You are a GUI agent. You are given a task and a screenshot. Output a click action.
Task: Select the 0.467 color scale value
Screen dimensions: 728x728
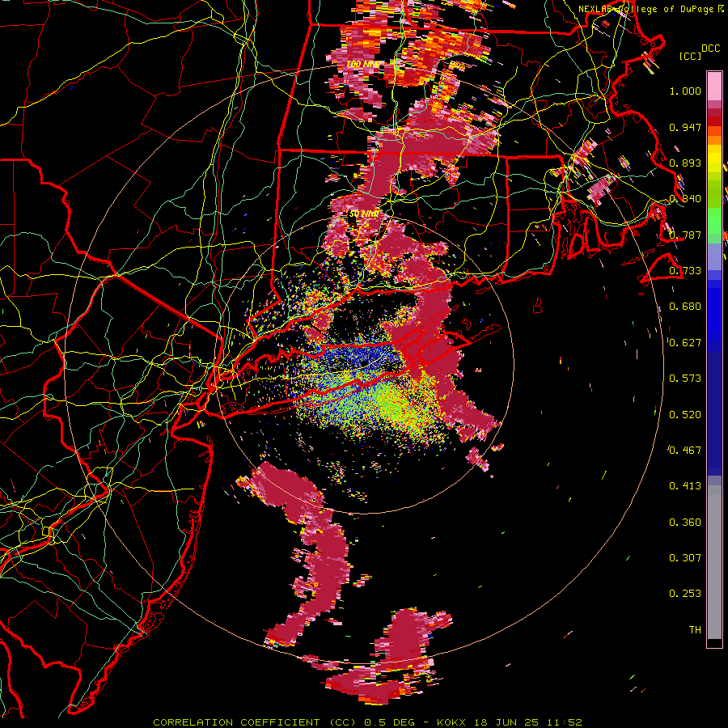coord(685,451)
